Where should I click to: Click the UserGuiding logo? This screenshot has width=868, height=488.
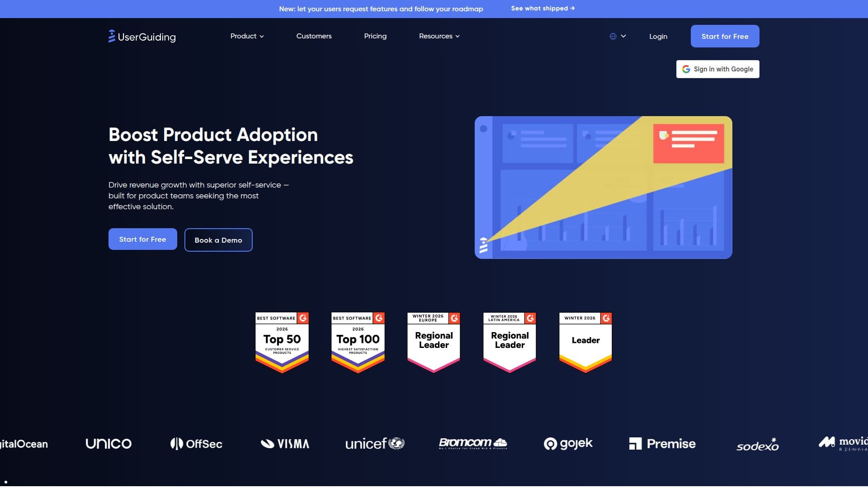tap(142, 36)
